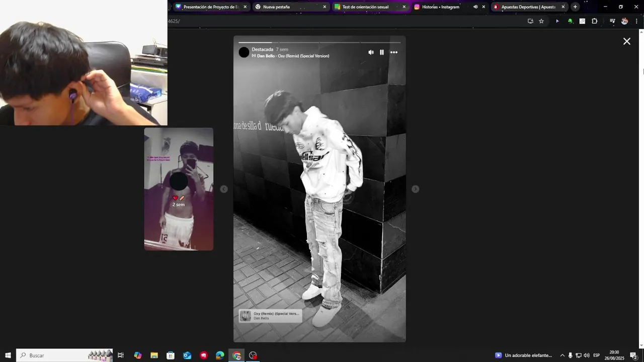Change the ESP input language

click(597, 355)
